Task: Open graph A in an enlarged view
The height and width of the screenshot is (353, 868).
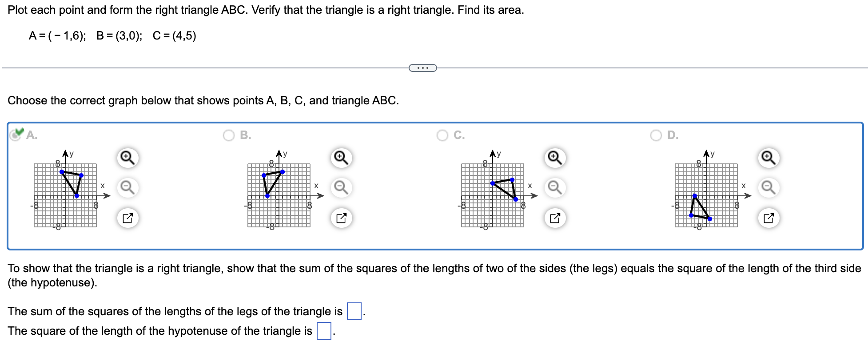Action: click(128, 218)
